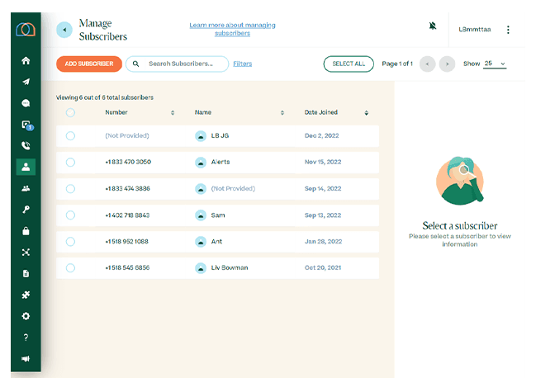Select the subscribers person icon

pos(26,167)
